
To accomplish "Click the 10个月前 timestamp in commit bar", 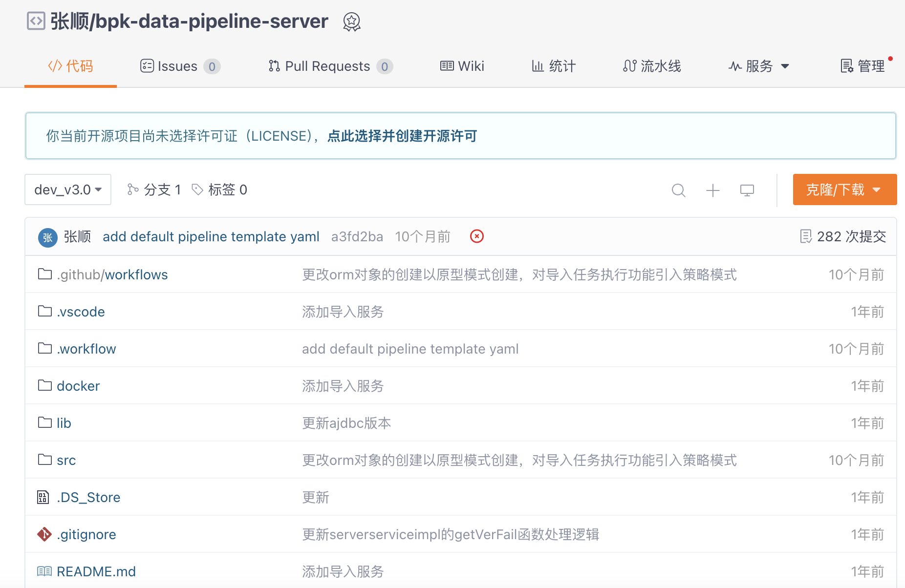I will [x=423, y=237].
